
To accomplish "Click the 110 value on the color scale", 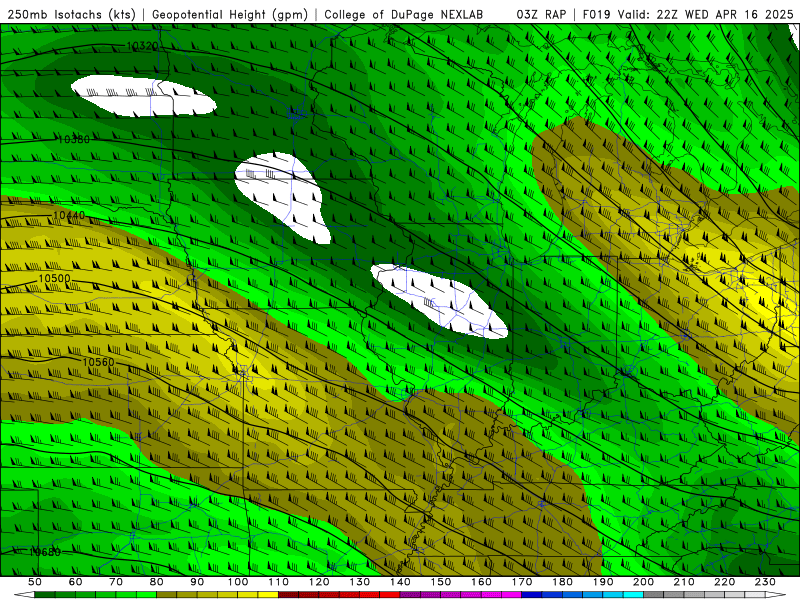I will tap(279, 582).
